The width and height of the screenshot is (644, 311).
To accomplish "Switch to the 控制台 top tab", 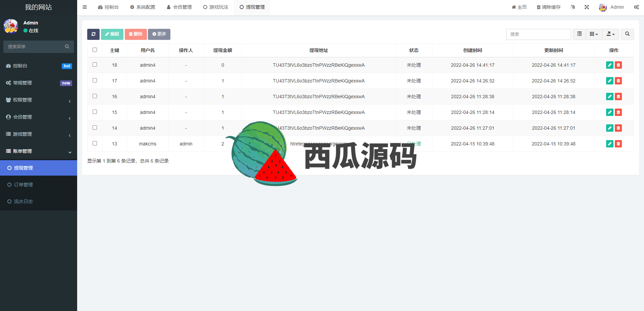I will tap(108, 7).
